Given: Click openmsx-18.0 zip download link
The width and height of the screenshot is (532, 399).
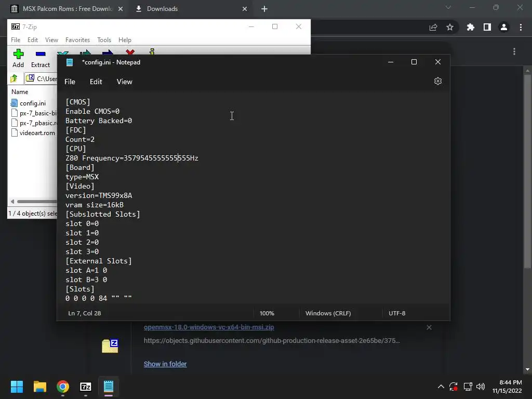Looking at the screenshot, I should point(209,327).
